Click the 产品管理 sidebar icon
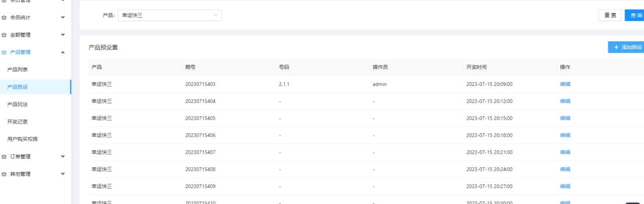Image resolution: width=644 pixels, height=204 pixels. [x=5, y=52]
